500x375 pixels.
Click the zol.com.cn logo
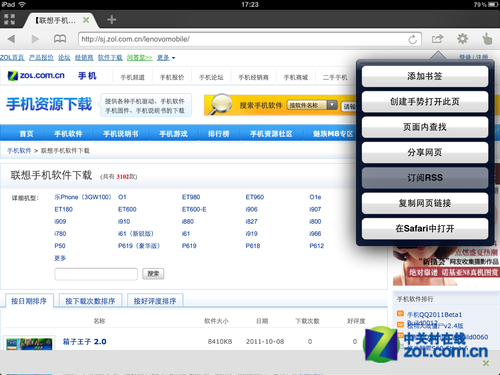tap(36, 76)
